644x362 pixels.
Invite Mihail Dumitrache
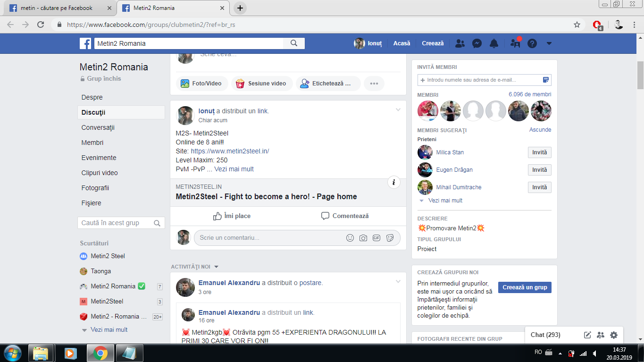(x=539, y=187)
